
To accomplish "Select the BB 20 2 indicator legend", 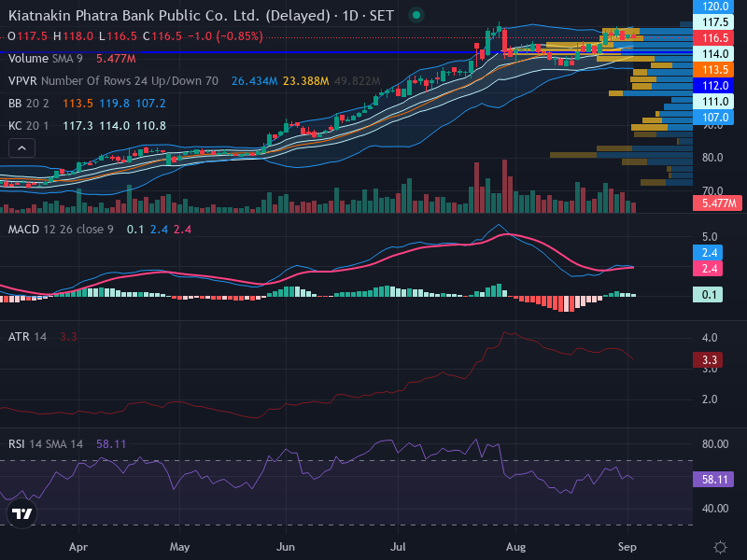I will point(29,104).
